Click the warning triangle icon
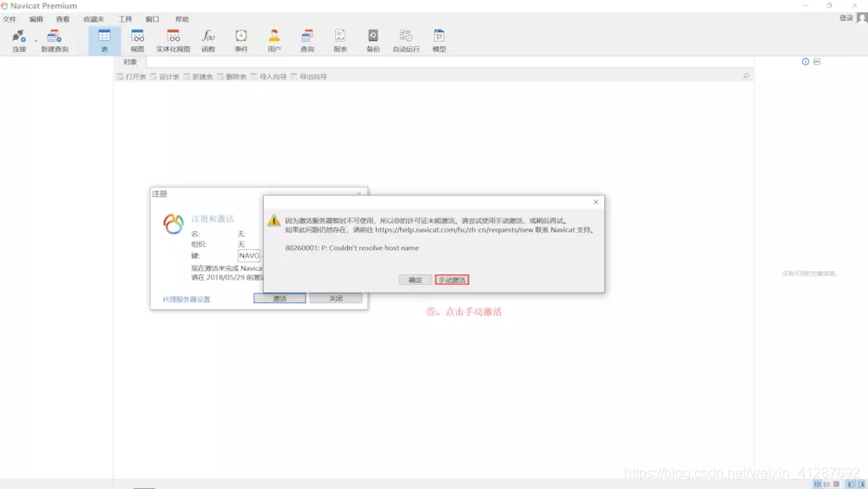The image size is (868, 489). tap(274, 221)
